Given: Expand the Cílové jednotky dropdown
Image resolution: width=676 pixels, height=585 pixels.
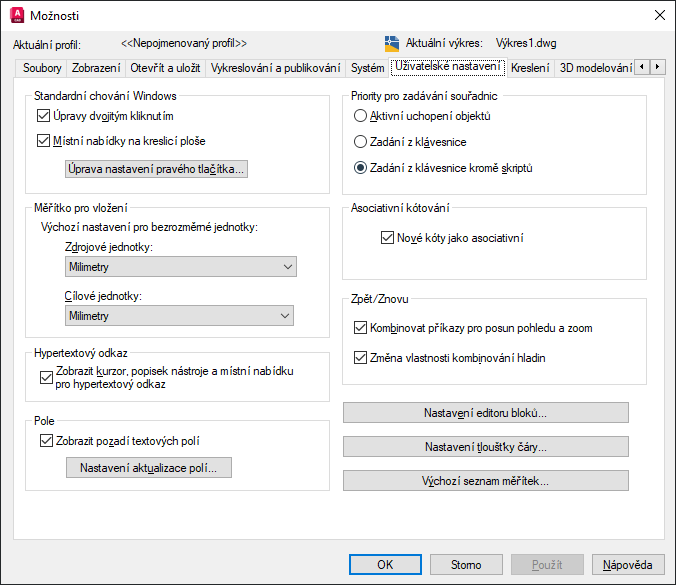Looking at the screenshot, I should [x=180, y=316].
